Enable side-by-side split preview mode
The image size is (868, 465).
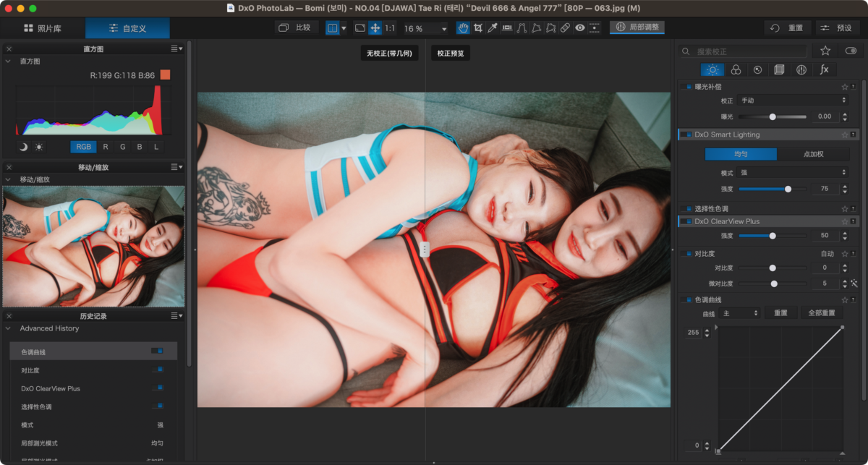click(332, 28)
